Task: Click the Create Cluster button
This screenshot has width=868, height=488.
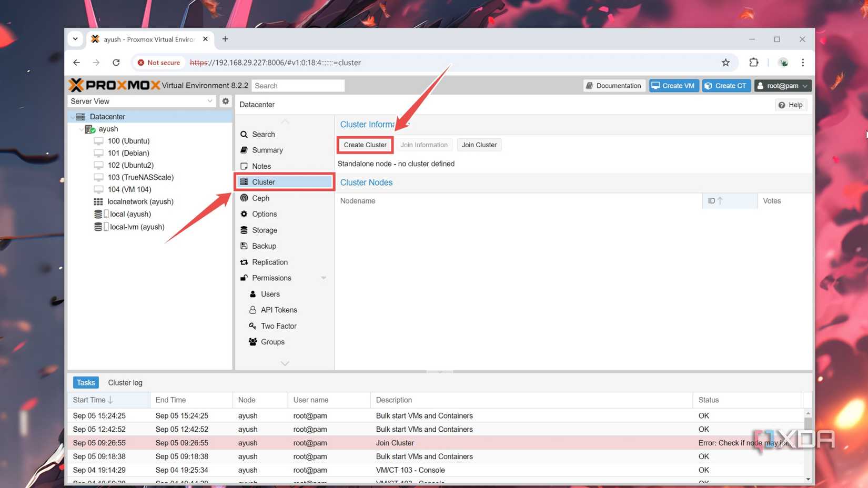Action: [x=365, y=145]
